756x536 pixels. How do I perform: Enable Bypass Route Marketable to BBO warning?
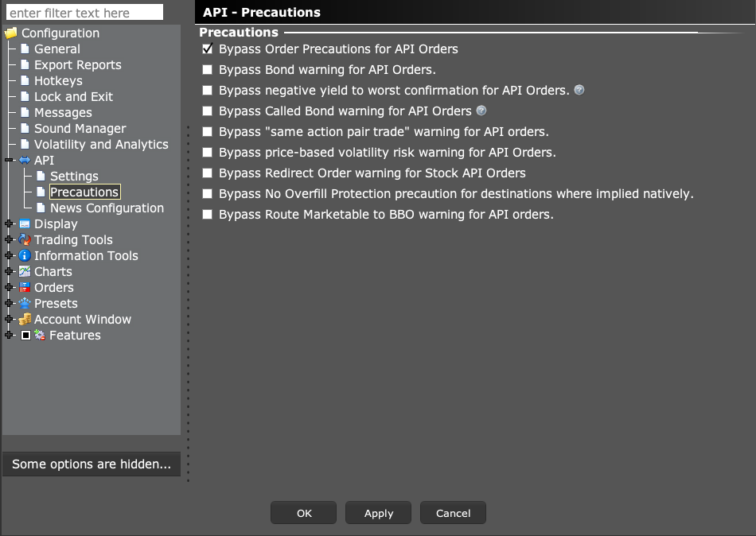[208, 215]
